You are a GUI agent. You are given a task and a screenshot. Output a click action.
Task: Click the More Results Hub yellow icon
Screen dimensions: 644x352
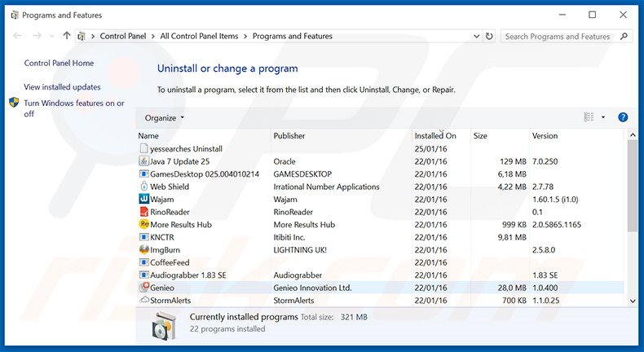point(143,224)
